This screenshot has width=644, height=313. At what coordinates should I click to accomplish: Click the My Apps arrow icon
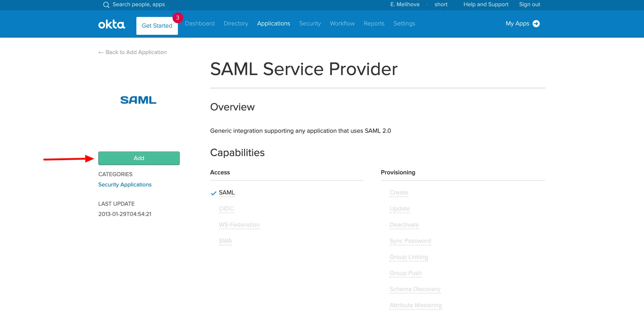pos(536,24)
